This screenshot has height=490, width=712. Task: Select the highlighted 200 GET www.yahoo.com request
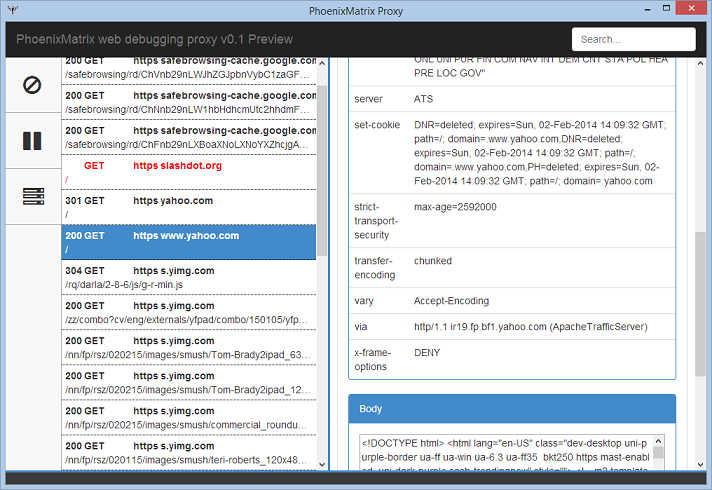[188, 242]
